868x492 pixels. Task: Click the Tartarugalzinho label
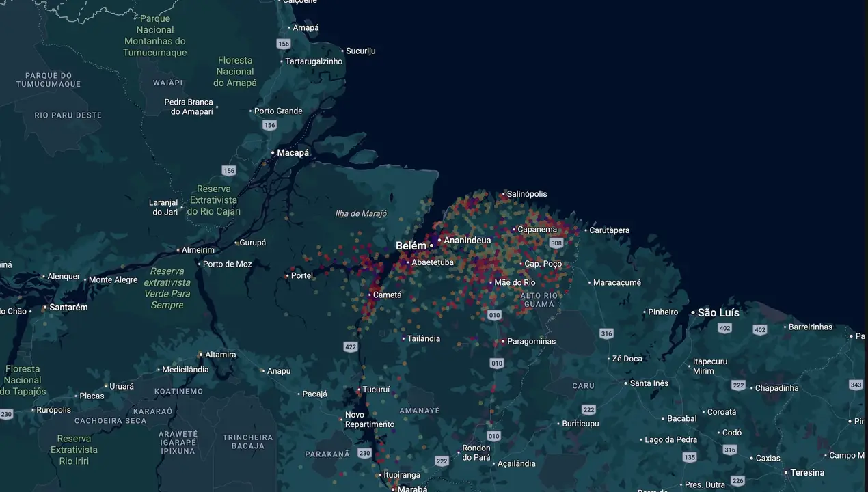pyautogui.click(x=314, y=61)
